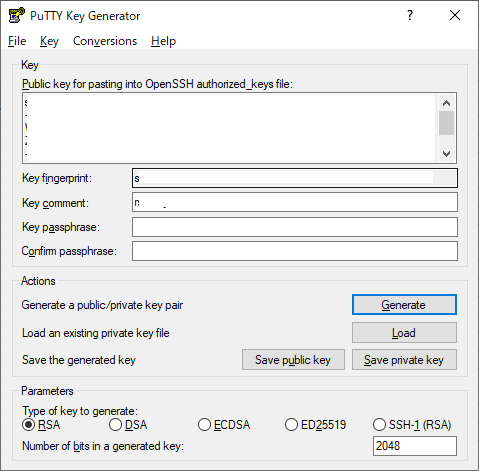
Task: Click Save private key button
Action: click(404, 360)
